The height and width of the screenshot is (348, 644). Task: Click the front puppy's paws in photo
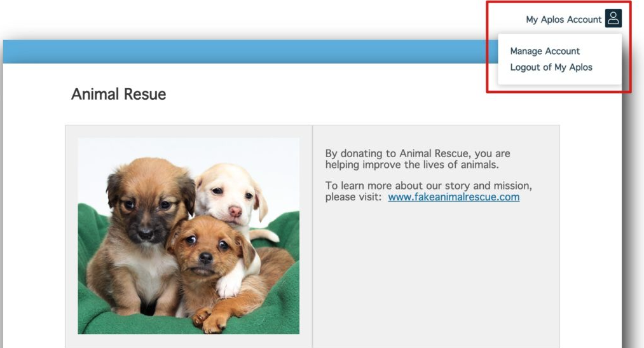pyautogui.click(x=210, y=319)
